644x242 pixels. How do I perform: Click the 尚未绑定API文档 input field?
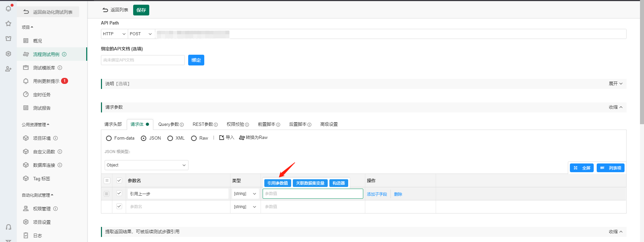point(143,60)
